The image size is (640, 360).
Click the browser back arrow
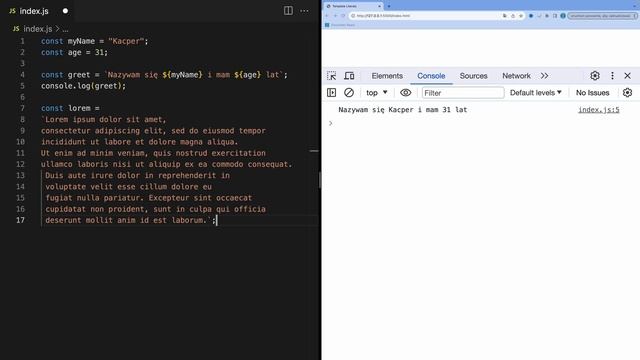pyautogui.click(x=327, y=16)
